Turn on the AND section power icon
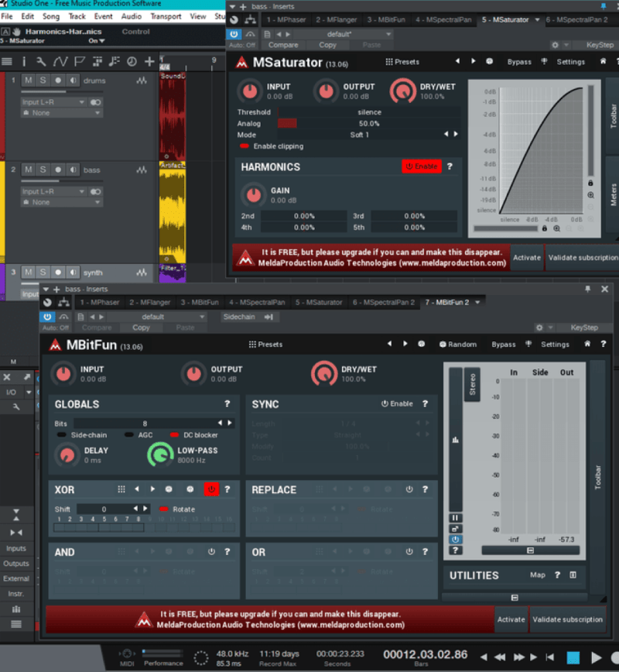 point(211,551)
